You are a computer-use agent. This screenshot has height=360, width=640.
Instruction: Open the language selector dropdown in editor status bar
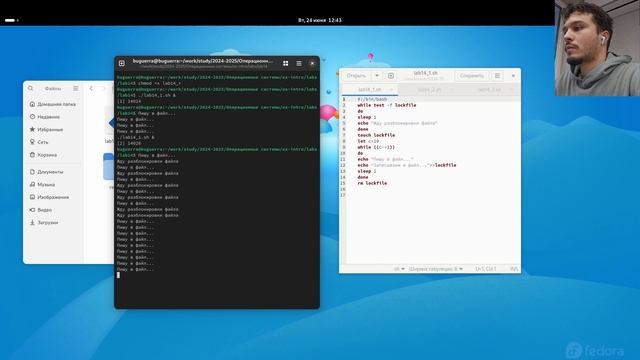[399, 269]
